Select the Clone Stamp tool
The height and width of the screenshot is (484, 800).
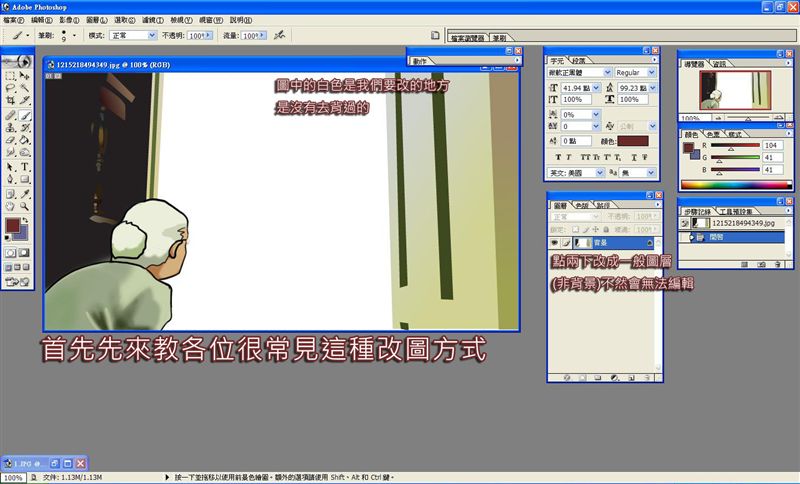click(x=10, y=128)
